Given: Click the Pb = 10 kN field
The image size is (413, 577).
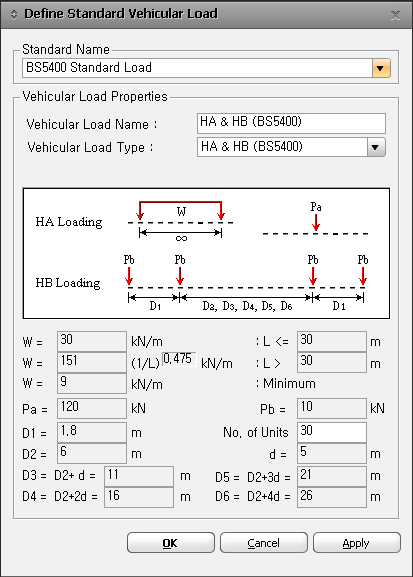Looking at the screenshot, I should tap(332, 408).
